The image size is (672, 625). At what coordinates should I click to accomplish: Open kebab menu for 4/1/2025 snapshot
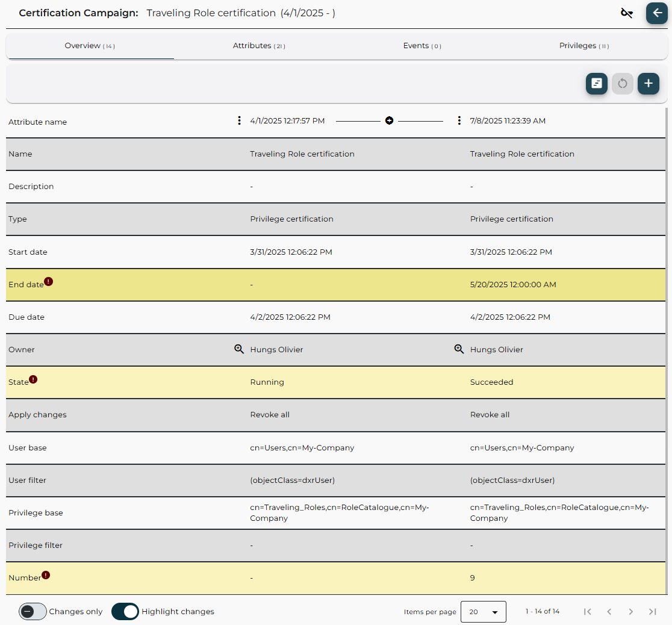[x=240, y=121]
